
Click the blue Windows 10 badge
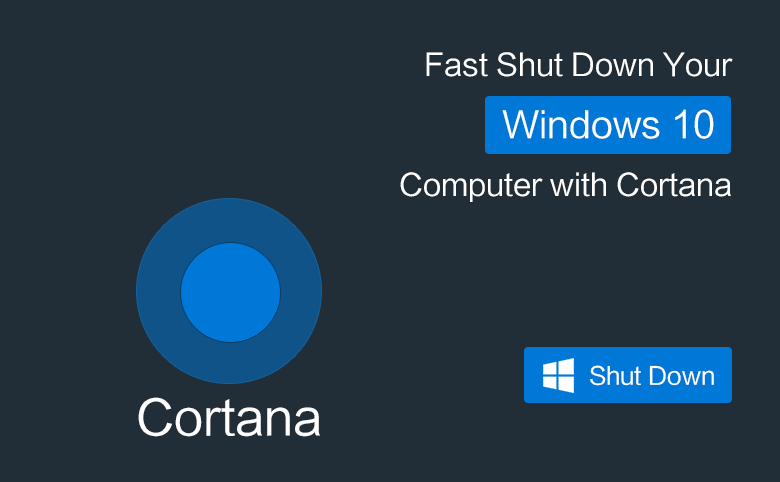(608, 125)
